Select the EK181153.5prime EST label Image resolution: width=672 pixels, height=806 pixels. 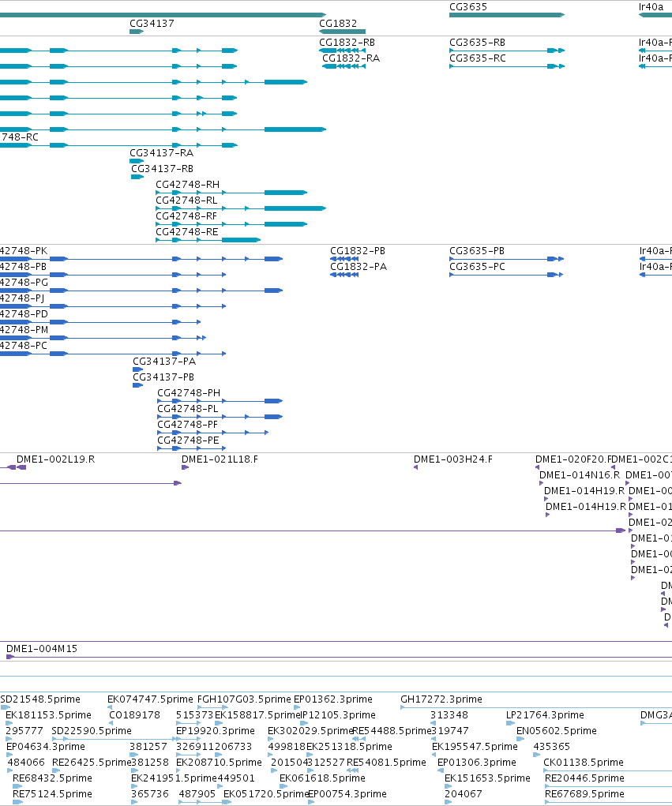(x=48, y=715)
